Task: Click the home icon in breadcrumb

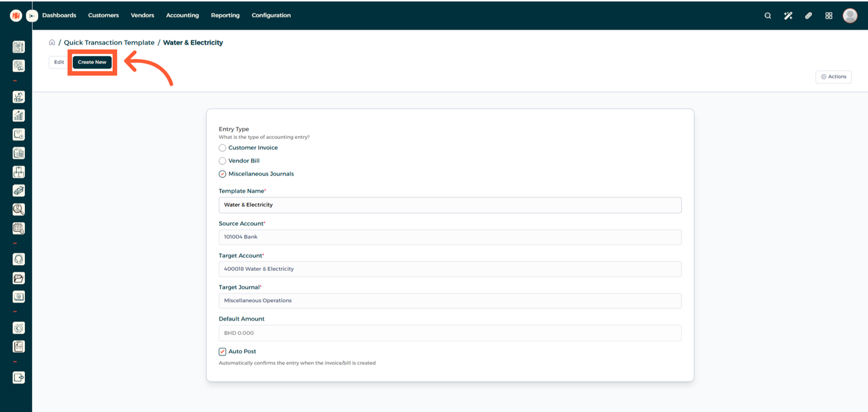Action: tap(52, 42)
